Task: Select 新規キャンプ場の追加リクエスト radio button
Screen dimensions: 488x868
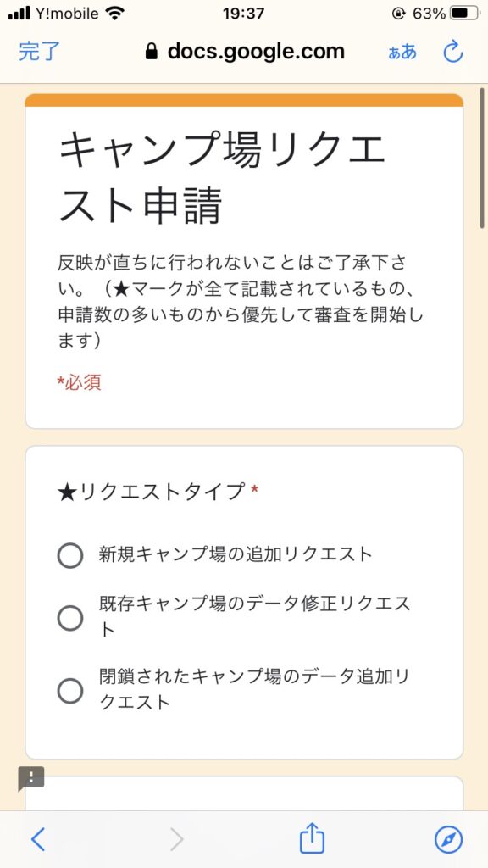Action: (x=70, y=555)
